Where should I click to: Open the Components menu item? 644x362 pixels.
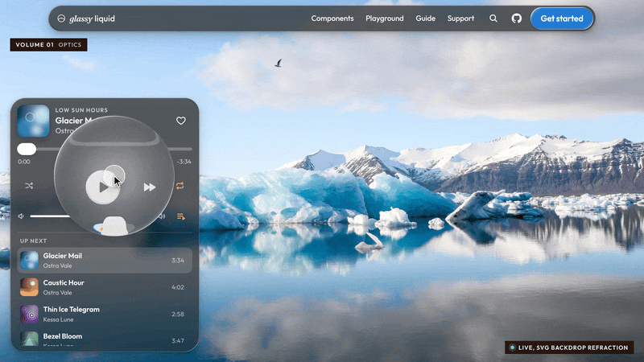click(332, 19)
